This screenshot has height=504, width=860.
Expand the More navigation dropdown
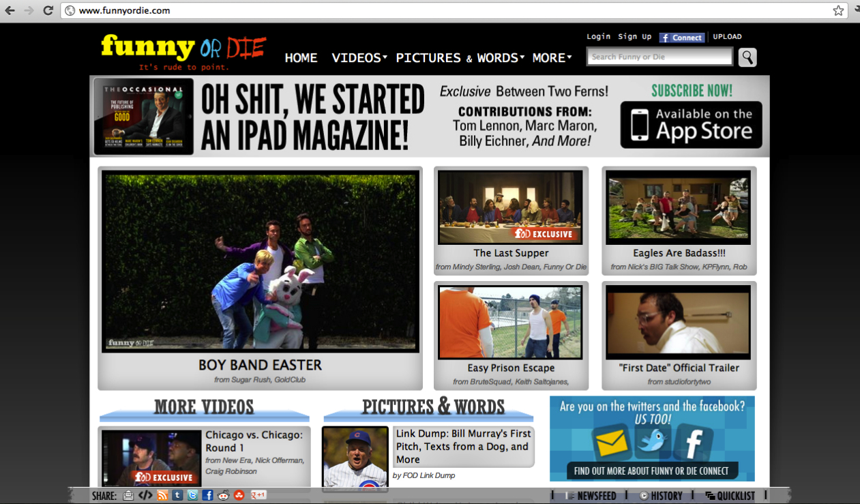[552, 58]
